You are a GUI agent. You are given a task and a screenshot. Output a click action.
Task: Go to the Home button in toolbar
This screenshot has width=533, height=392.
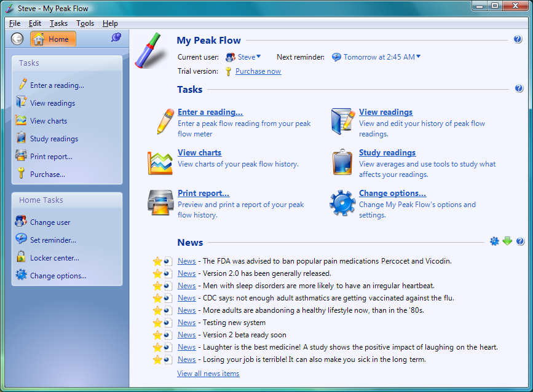tap(53, 39)
